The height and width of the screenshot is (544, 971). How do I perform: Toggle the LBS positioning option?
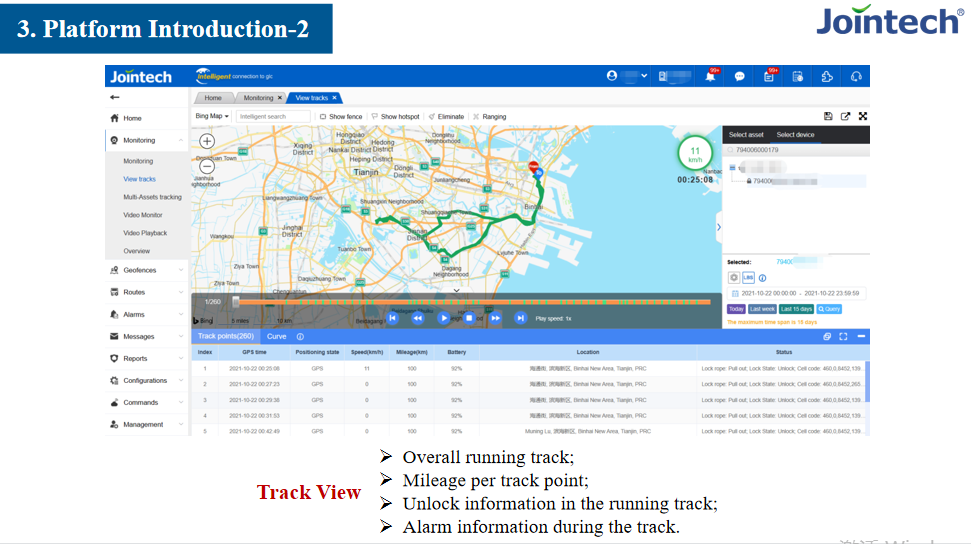[747, 278]
